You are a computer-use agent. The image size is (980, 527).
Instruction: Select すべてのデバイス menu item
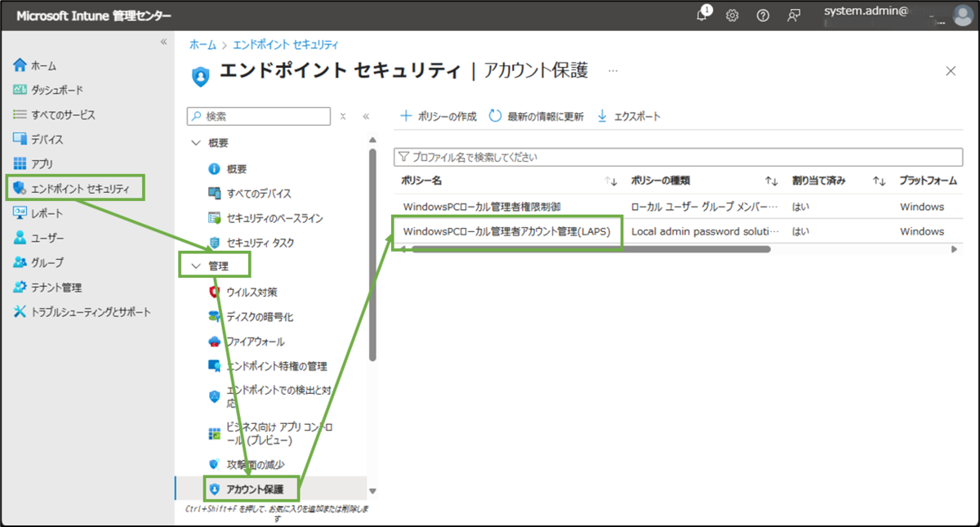point(259,194)
